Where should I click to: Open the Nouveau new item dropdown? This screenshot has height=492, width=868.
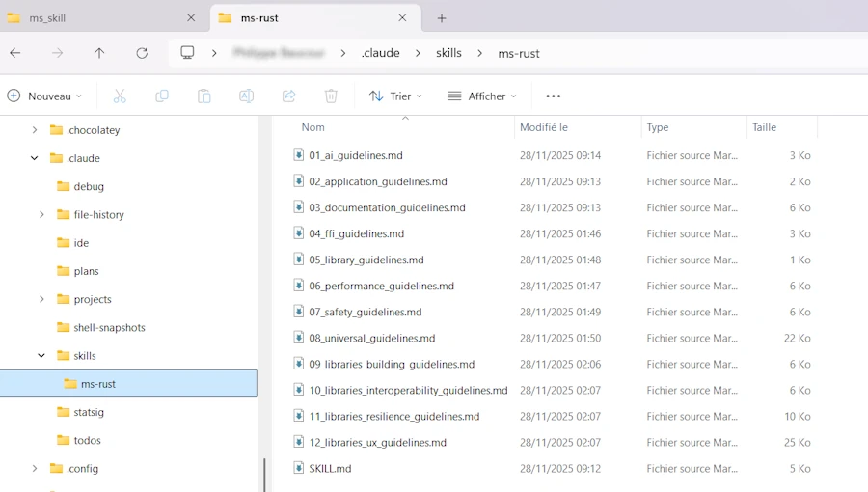[x=45, y=96]
